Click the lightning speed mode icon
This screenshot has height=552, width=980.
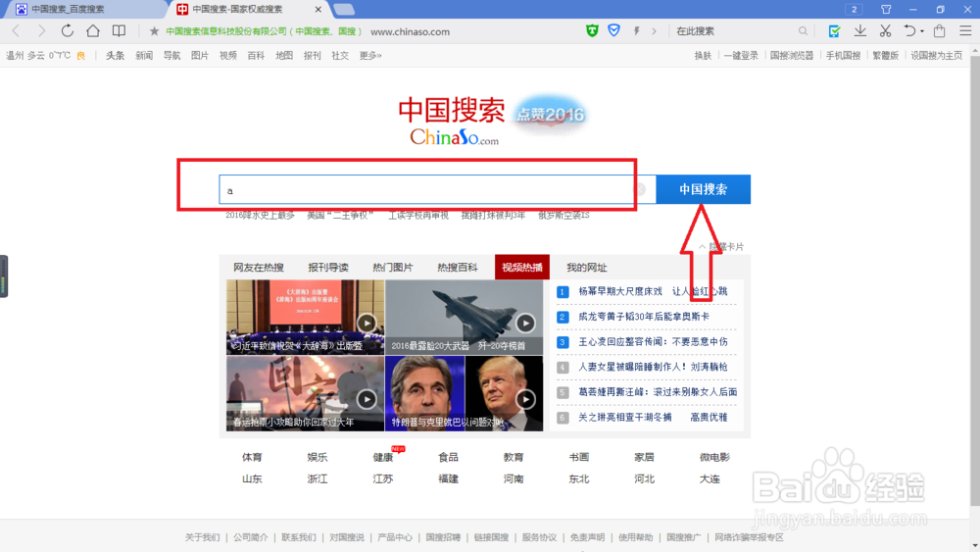[x=636, y=31]
